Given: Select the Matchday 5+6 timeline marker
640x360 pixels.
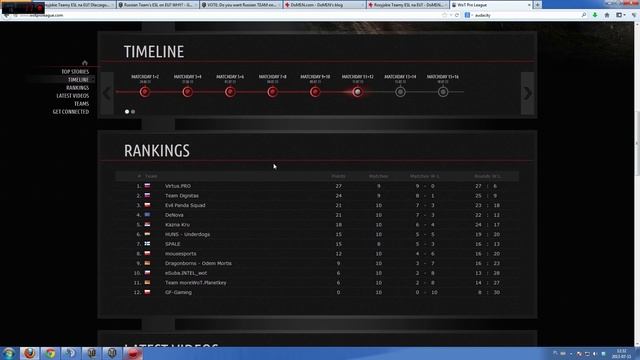Looking at the screenshot, I should tap(230, 92).
